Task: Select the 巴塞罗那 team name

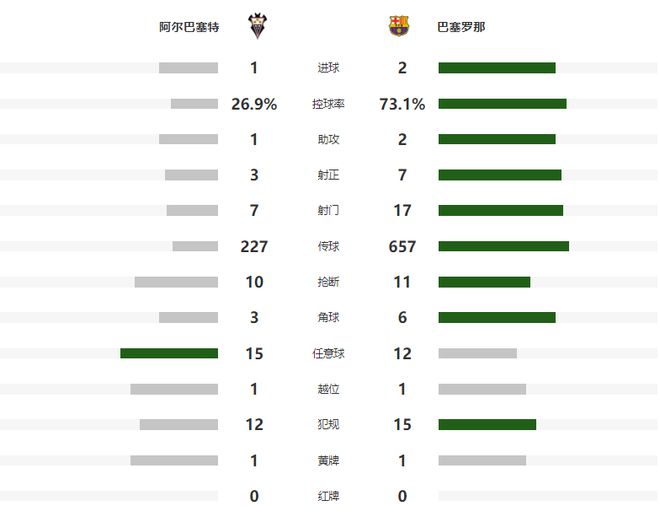Action: click(461, 27)
